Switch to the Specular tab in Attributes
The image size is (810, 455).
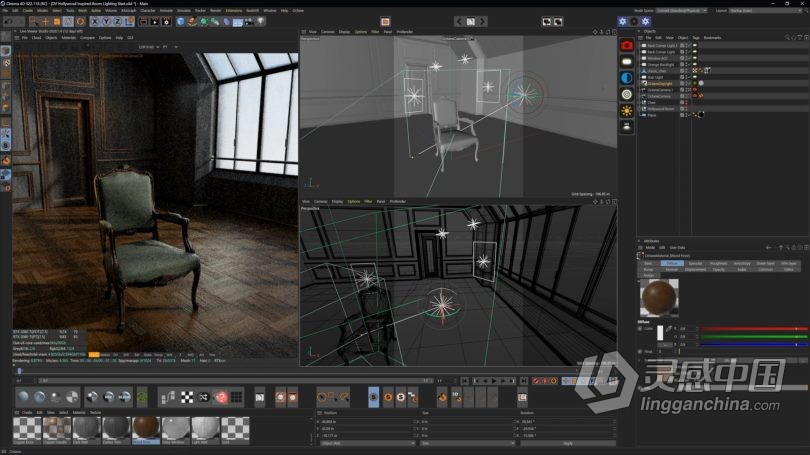tap(695, 263)
